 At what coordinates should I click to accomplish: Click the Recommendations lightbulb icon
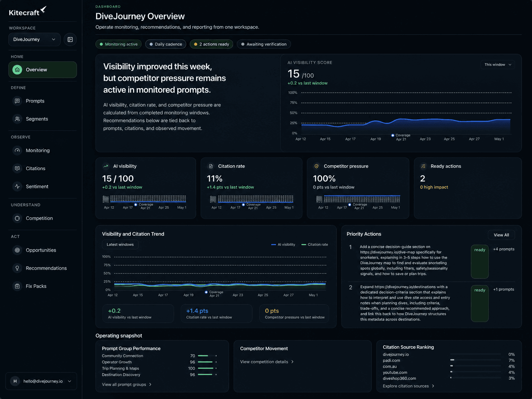17,268
